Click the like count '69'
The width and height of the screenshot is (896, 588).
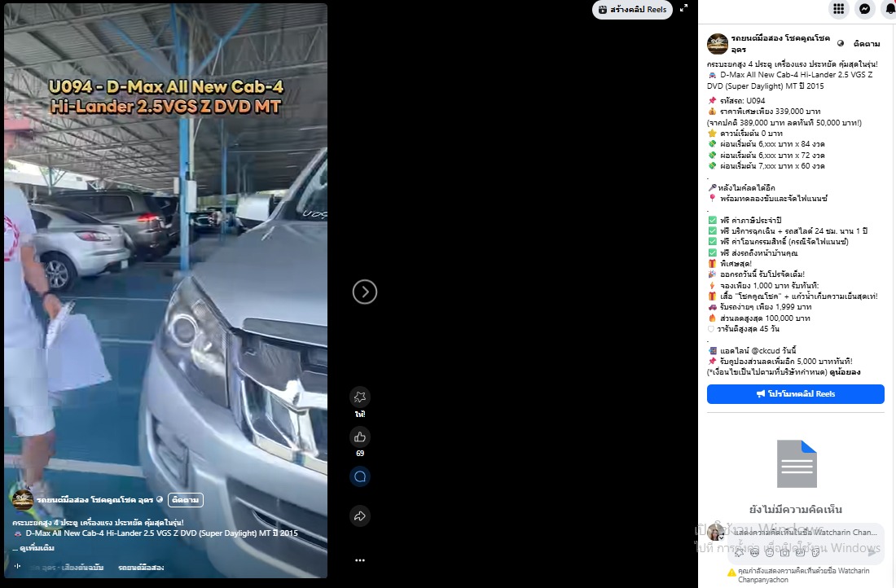(360, 453)
